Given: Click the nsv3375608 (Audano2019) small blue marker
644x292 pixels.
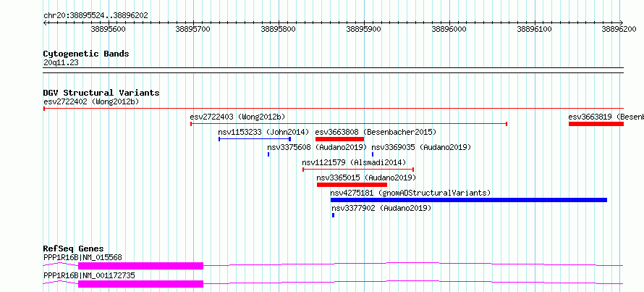Looking at the screenshot, I should (x=268, y=154).
